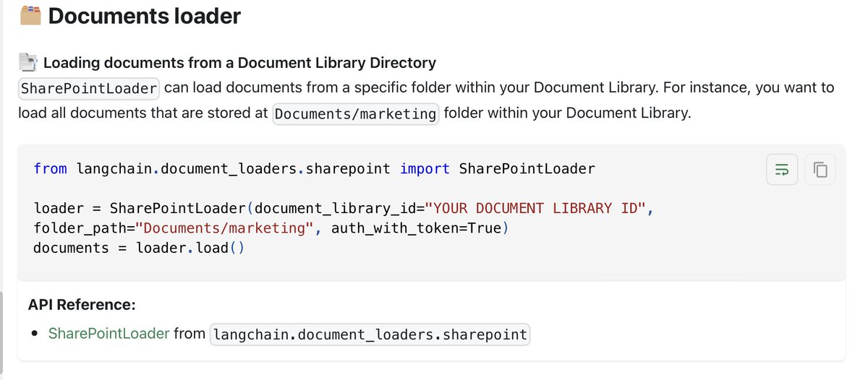The width and height of the screenshot is (868, 380).
Task: Click the 'documents = loader.load()' code line
Action: (x=139, y=248)
